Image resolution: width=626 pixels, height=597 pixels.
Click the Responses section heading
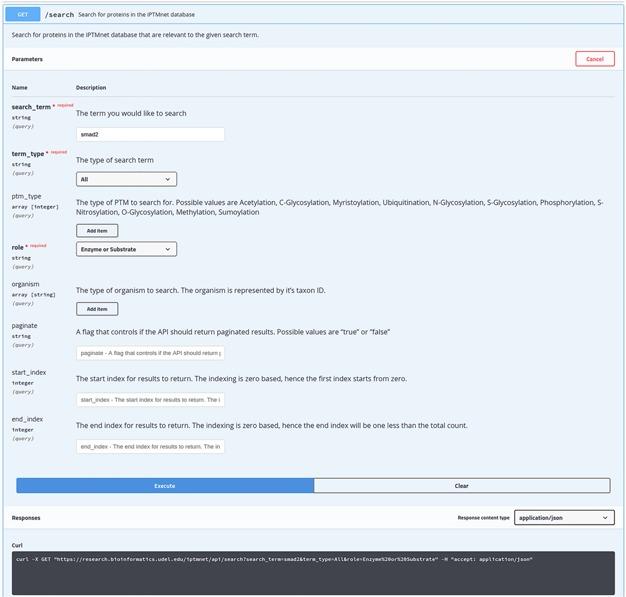[27, 518]
